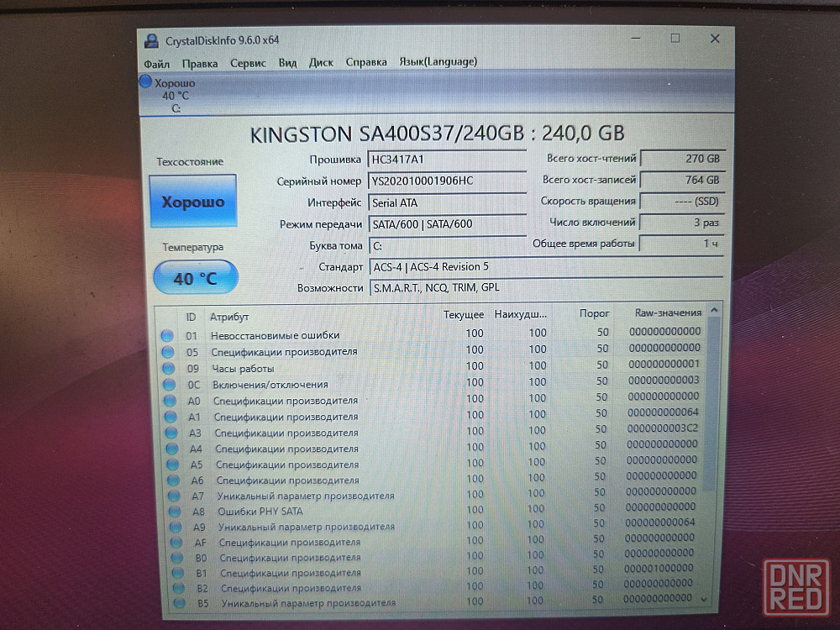Select the attribute name Включения/отключения
The image size is (840, 630).
270,385
